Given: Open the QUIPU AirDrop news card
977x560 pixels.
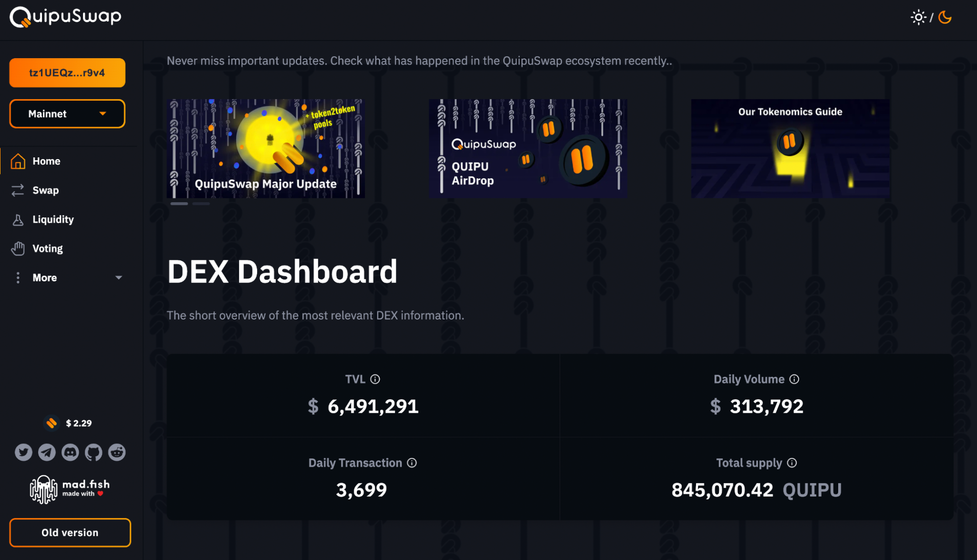Looking at the screenshot, I should point(528,149).
